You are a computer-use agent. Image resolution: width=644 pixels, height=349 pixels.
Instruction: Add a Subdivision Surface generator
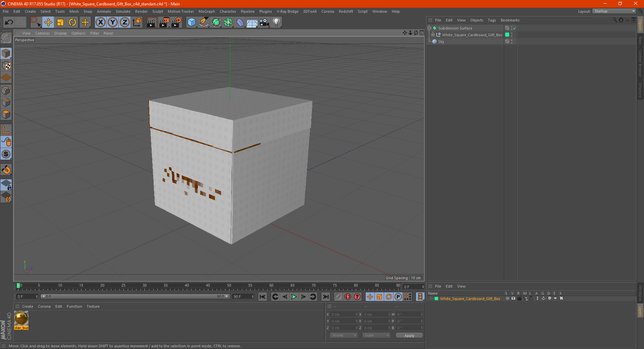pyautogui.click(x=216, y=22)
